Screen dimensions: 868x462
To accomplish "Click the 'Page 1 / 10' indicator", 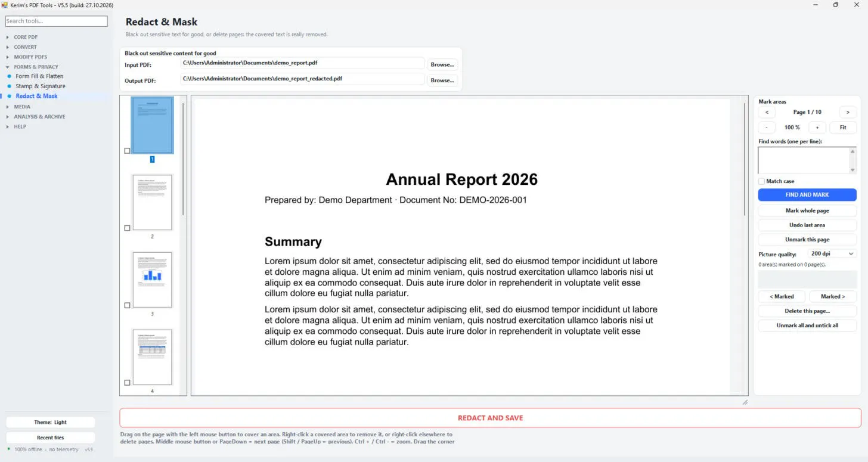I will pyautogui.click(x=807, y=112).
